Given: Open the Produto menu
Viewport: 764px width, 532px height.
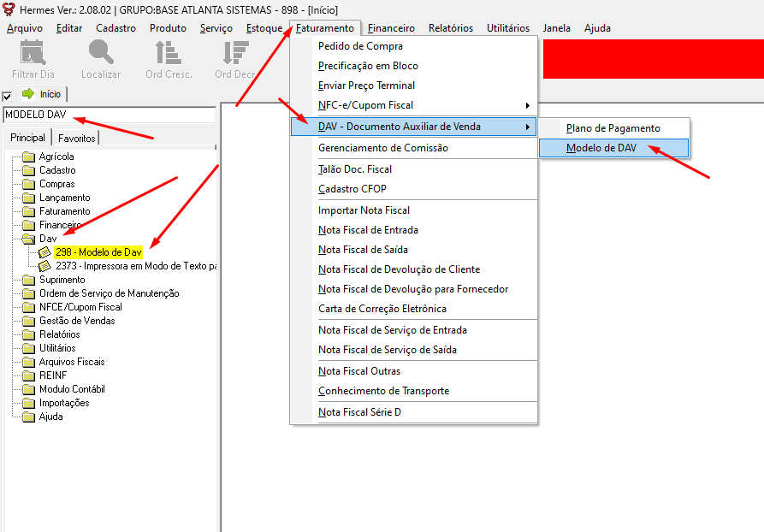Looking at the screenshot, I should tap(168, 28).
